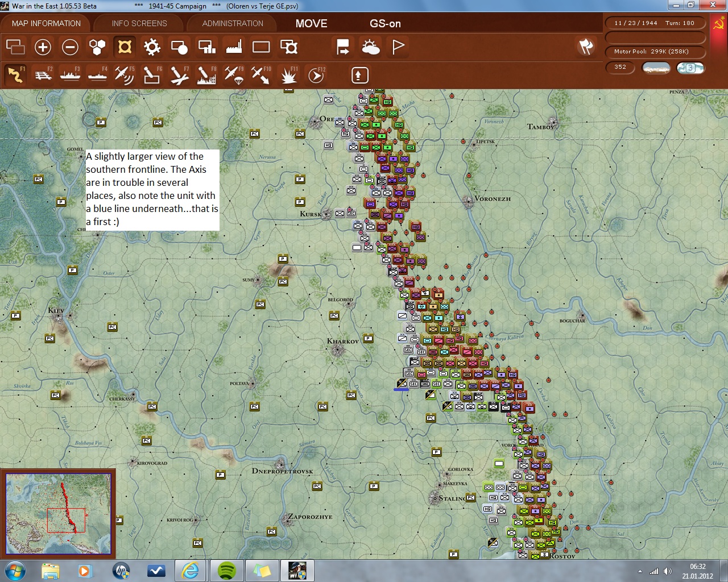Open the MAP INFORMATION tab

(46, 23)
